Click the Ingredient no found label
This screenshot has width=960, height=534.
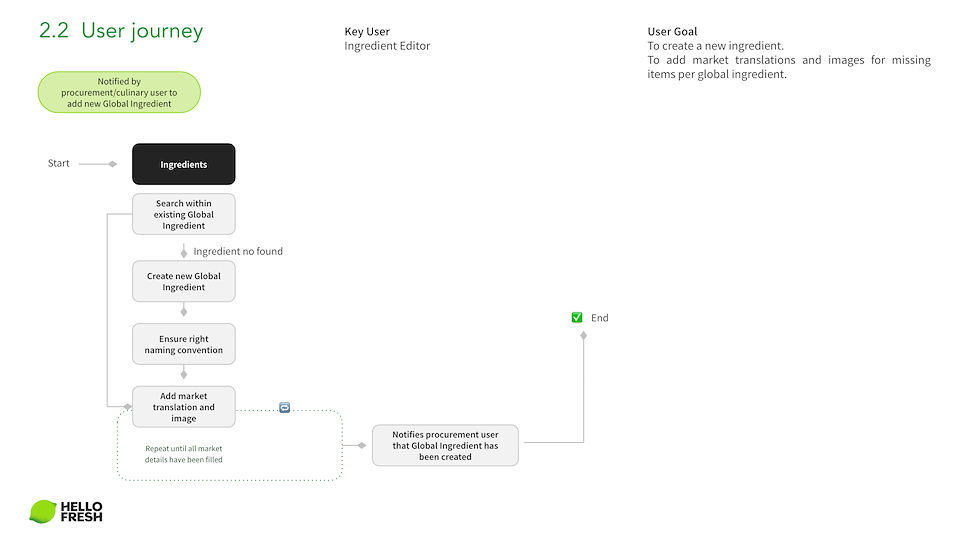click(x=238, y=252)
